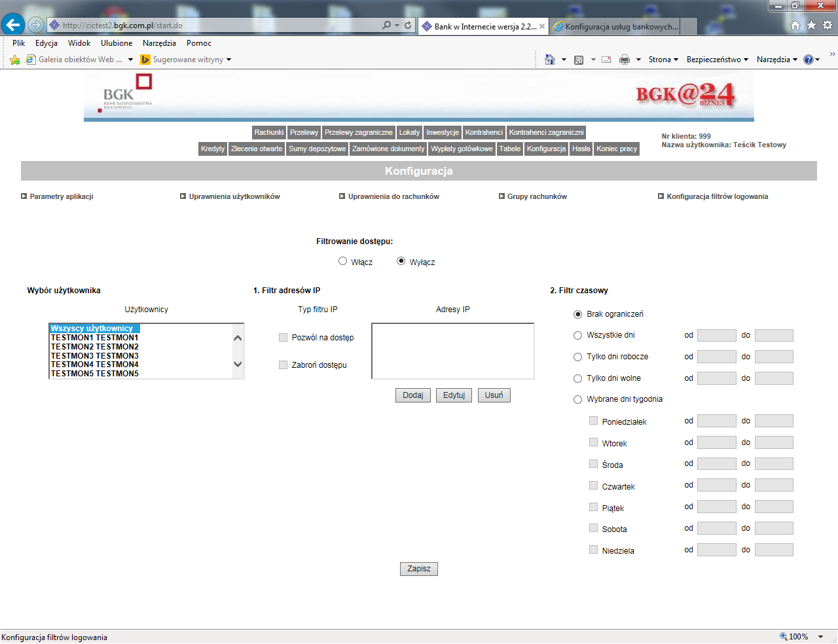Click the BGK@24 Biznes logo
The image size is (838, 644).
(x=685, y=95)
